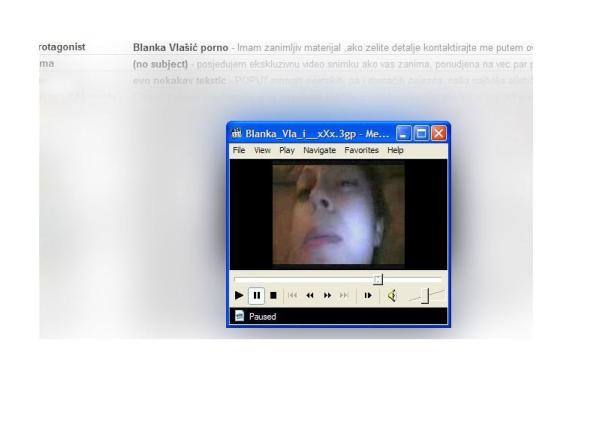Open the Favorites menu
This screenshot has height=433, width=600.
[361, 150]
